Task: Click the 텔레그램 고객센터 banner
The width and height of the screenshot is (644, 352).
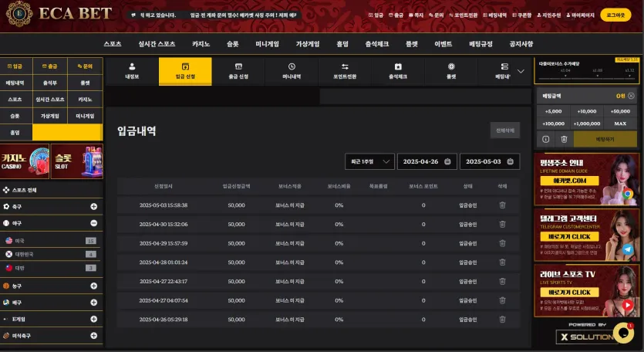Action: click(x=586, y=235)
